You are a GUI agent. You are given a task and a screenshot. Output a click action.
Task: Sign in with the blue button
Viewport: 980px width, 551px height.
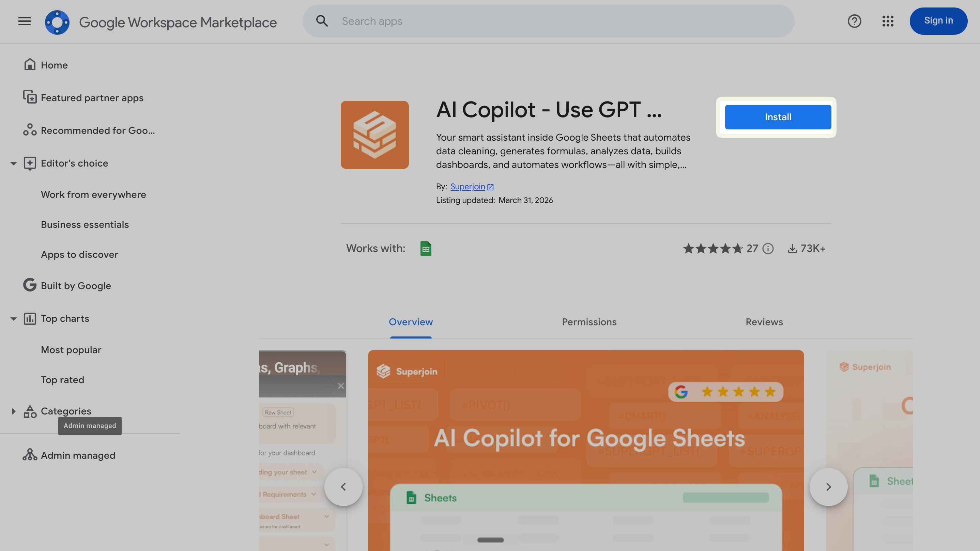(938, 21)
